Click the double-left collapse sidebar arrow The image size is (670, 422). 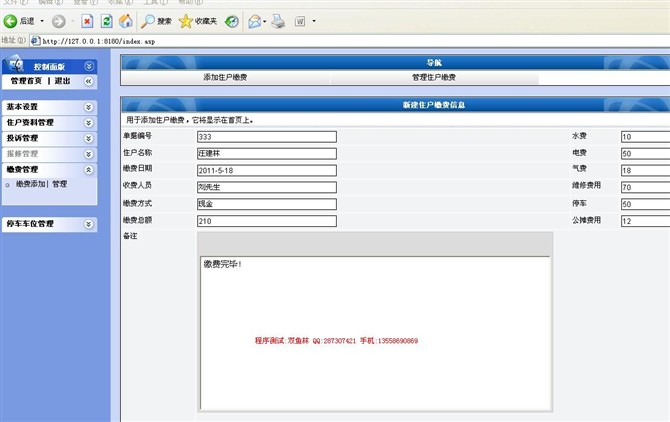(x=88, y=81)
